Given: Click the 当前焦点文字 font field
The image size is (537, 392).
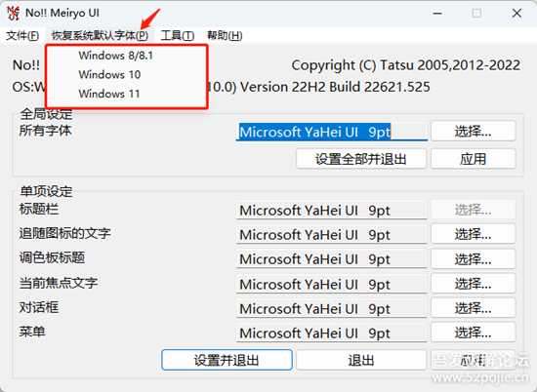Looking at the screenshot, I should point(332,285).
